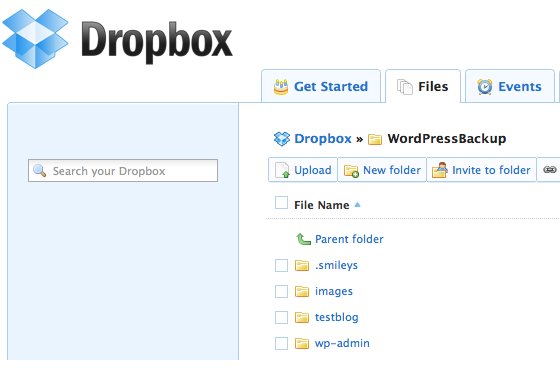Click the magnifying glass search icon
The image size is (560, 368).
point(39,170)
